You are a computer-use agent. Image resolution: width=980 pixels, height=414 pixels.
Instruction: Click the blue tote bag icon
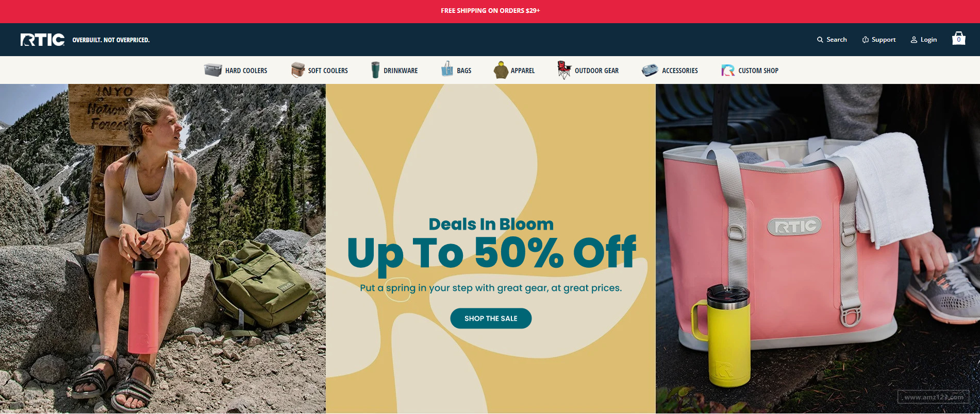(x=447, y=69)
